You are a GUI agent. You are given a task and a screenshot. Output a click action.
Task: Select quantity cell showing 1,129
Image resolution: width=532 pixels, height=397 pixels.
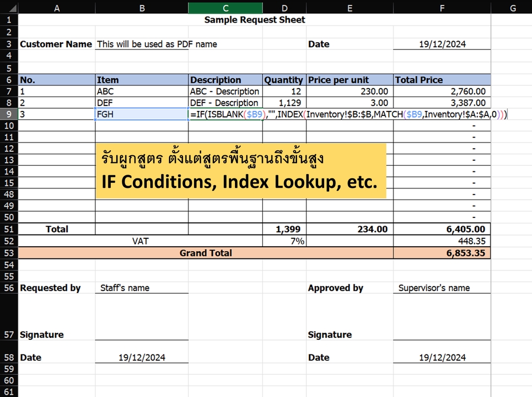pyautogui.click(x=284, y=103)
